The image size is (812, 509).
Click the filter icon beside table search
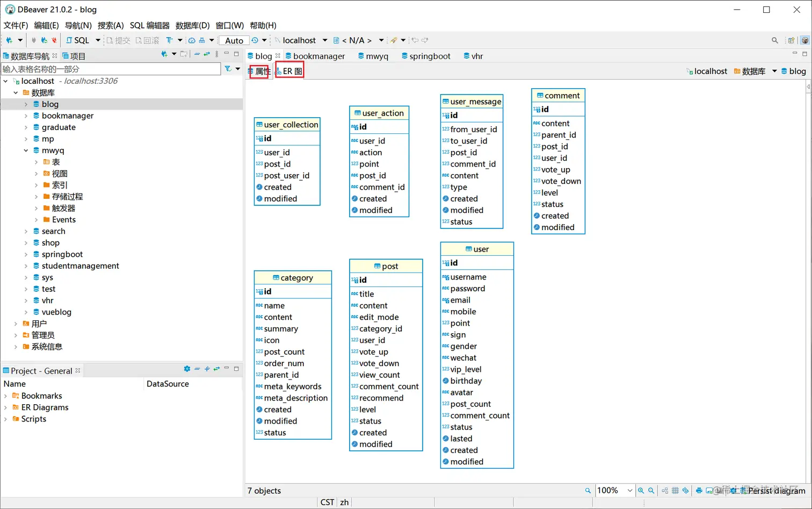[x=228, y=69]
